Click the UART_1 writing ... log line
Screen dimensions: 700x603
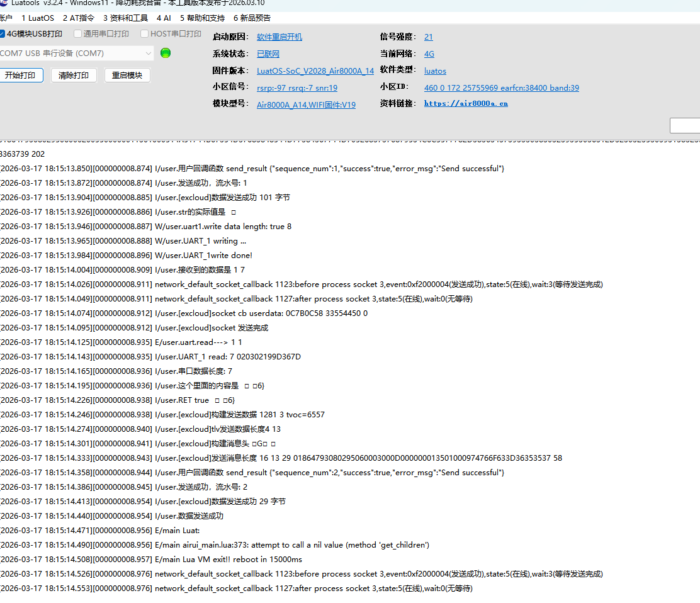pyautogui.click(x=123, y=240)
